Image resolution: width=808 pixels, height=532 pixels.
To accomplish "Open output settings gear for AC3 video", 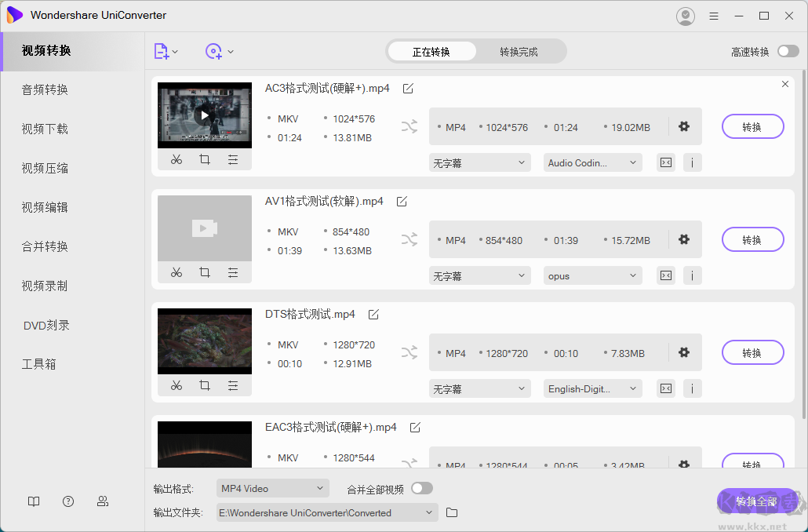I will (x=684, y=126).
